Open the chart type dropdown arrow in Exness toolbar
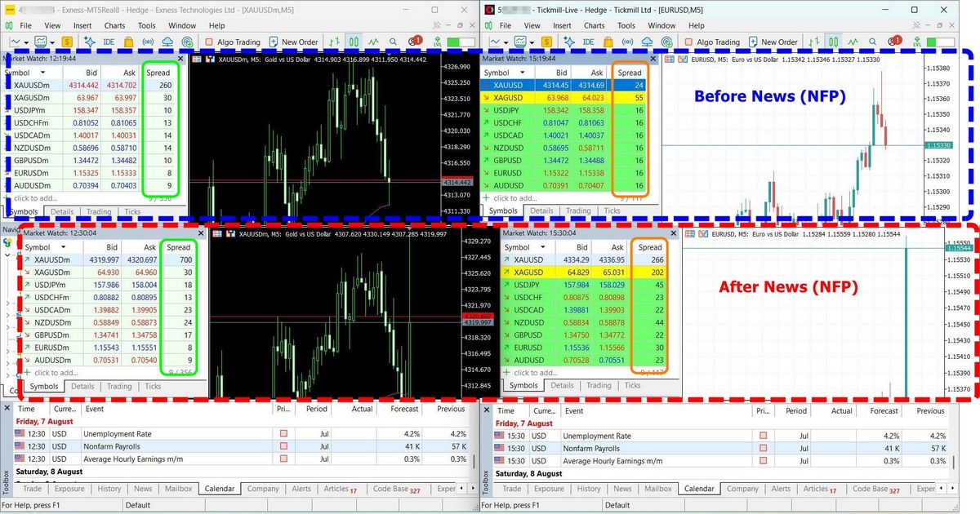Image resolution: width=980 pixels, height=514 pixels. coord(26,42)
